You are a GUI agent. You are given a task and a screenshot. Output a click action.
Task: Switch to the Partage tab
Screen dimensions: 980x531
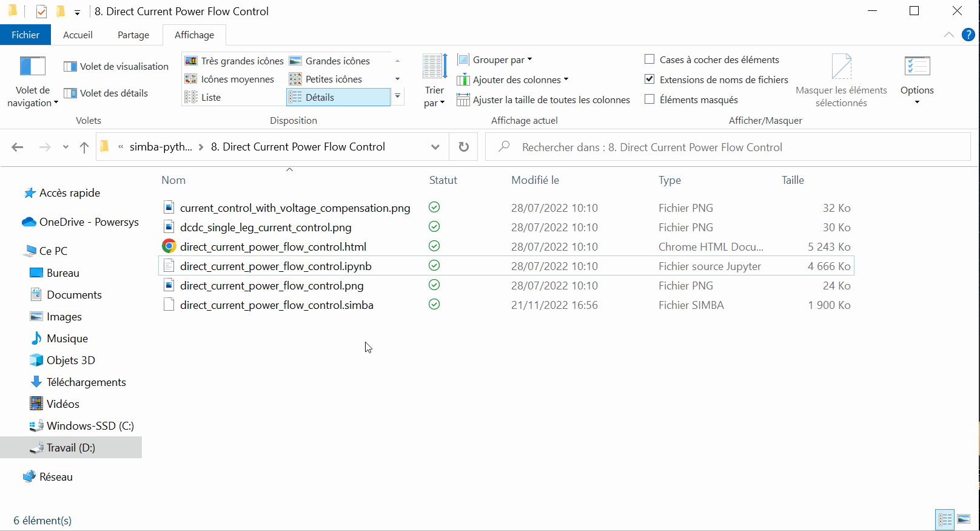point(133,35)
